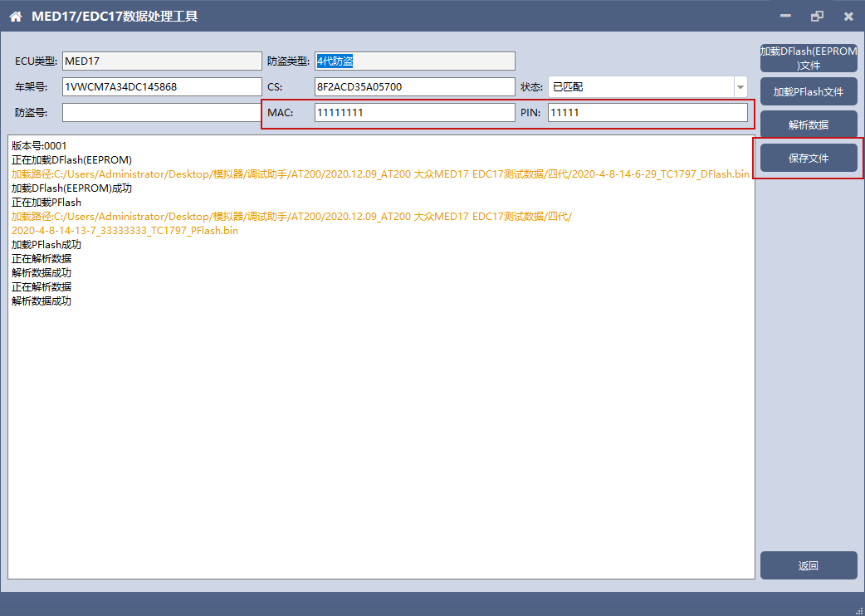Viewport: 865px width, 616px height.
Task: Click the 车架号 VIN input field
Action: [162, 87]
